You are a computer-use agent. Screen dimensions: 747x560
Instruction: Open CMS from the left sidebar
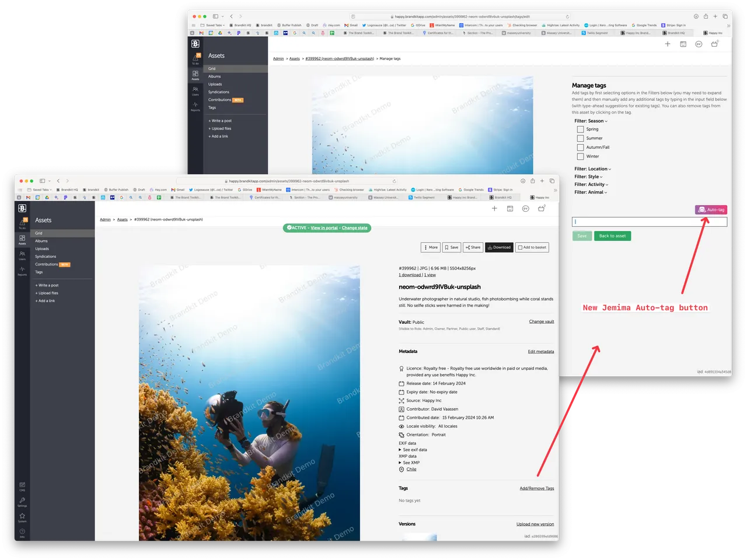tap(22, 485)
